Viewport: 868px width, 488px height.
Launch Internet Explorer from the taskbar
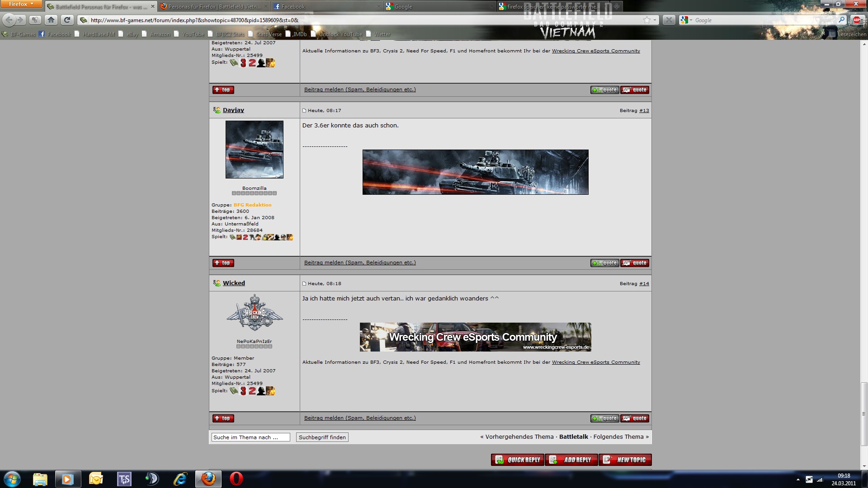[x=180, y=479]
